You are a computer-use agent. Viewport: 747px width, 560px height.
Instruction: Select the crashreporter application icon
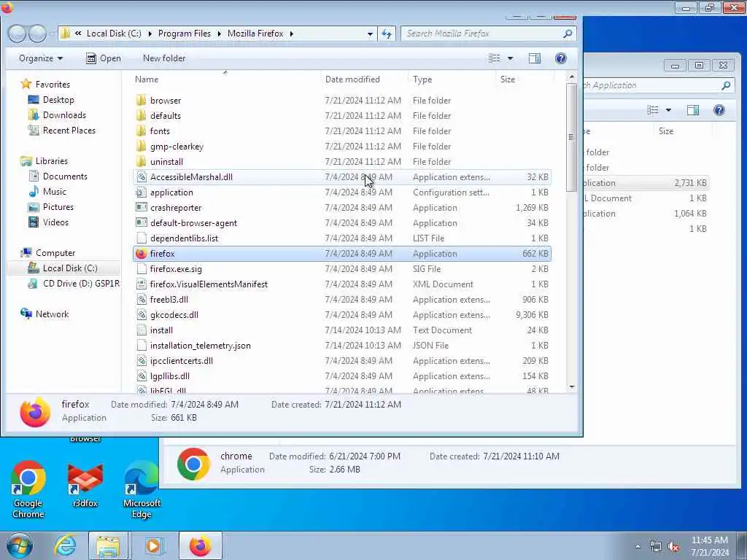point(141,208)
